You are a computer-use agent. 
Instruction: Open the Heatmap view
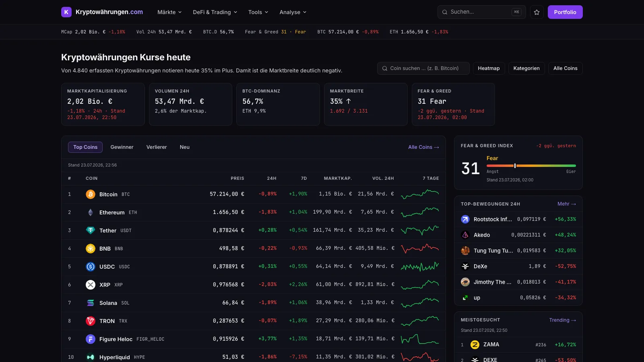(489, 68)
